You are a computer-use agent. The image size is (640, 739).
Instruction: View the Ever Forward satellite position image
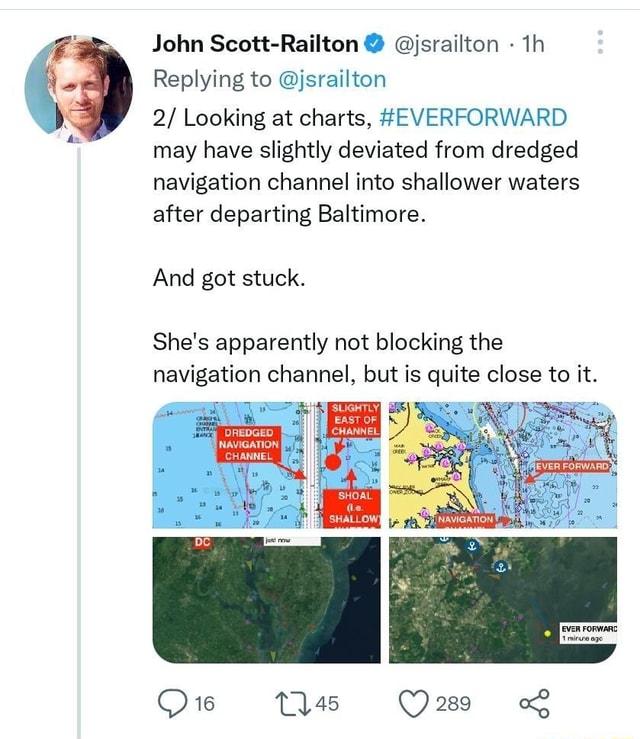[503, 599]
